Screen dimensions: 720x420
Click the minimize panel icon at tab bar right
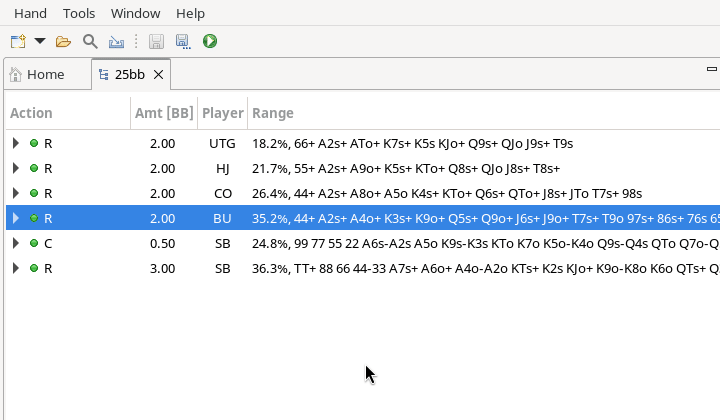[711, 70]
